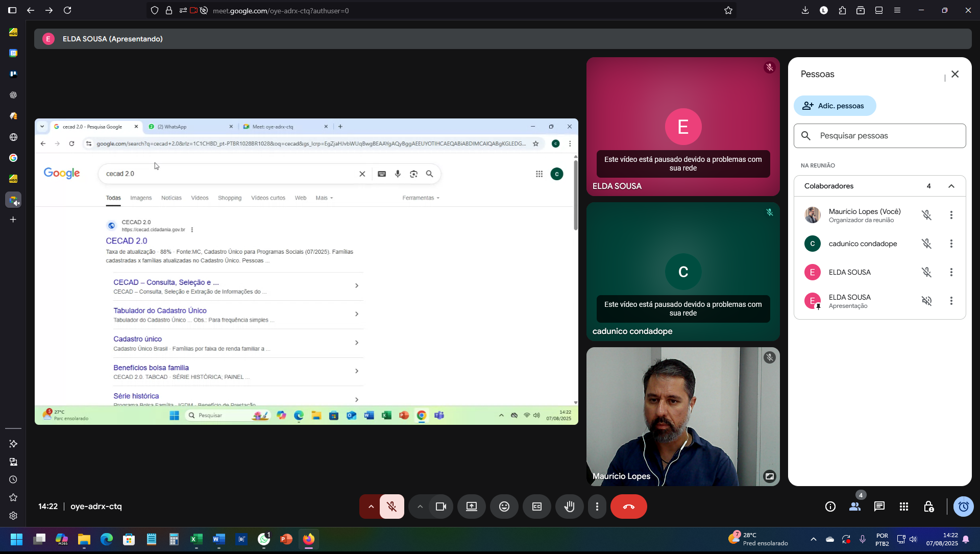Collapse the Colaboradores list

tap(951, 186)
